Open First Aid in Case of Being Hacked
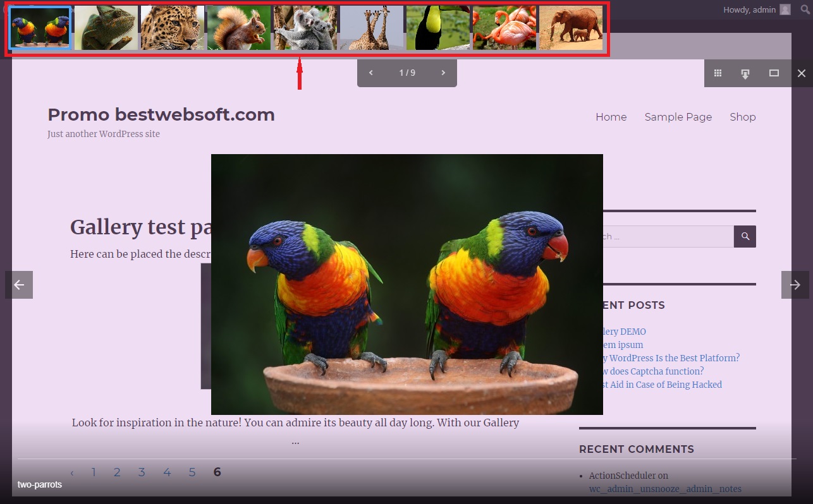The height and width of the screenshot is (504, 813). pos(663,385)
